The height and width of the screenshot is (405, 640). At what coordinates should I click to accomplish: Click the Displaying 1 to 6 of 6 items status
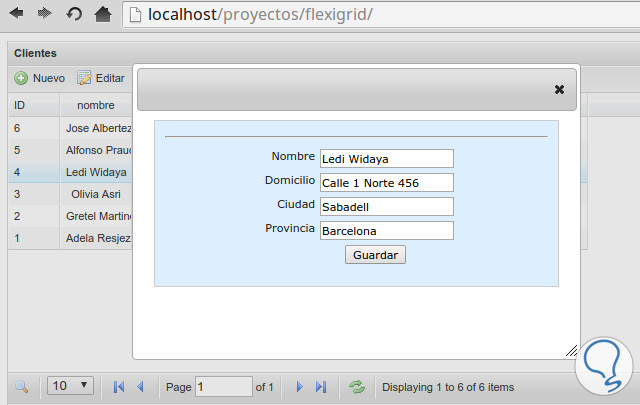click(448, 387)
